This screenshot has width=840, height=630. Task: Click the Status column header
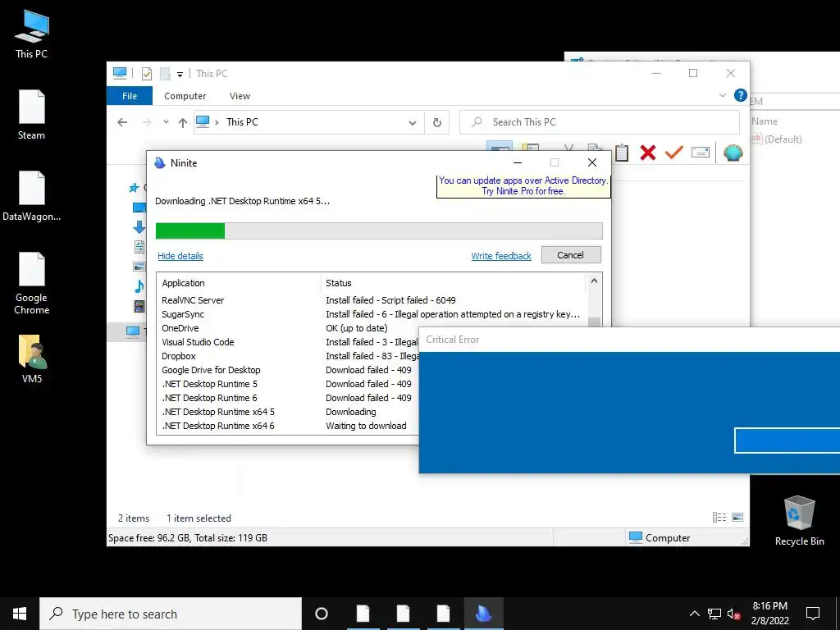coord(453,283)
